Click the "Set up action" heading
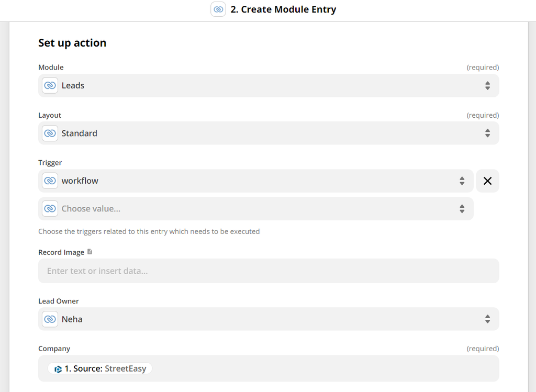The height and width of the screenshot is (392, 536). pyautogui.click(x=72, y=42)
